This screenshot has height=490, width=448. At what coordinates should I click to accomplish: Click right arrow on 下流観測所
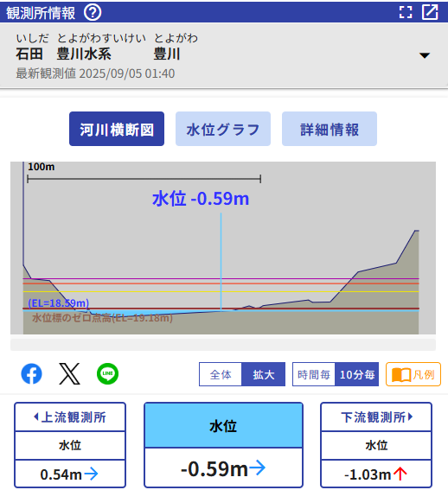click(x=410, y=417)
